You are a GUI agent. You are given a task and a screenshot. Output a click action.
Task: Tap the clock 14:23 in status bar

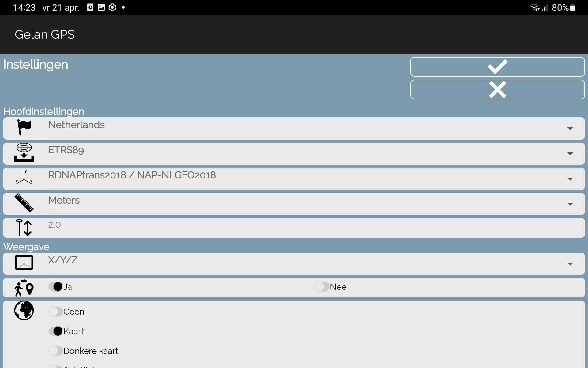click(x=24, y=7)
